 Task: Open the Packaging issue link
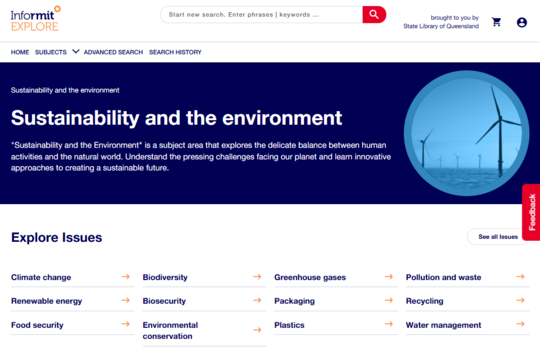[x=294, y=301]
